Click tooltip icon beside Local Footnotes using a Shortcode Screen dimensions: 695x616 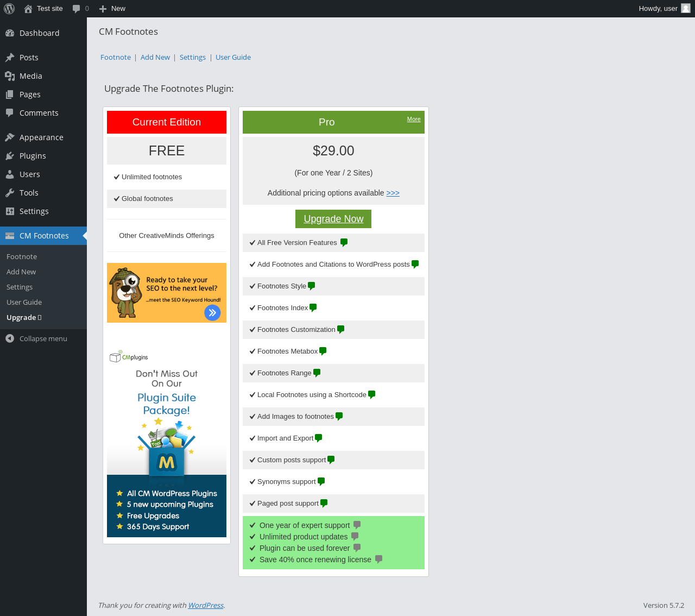tap(372, 395)
